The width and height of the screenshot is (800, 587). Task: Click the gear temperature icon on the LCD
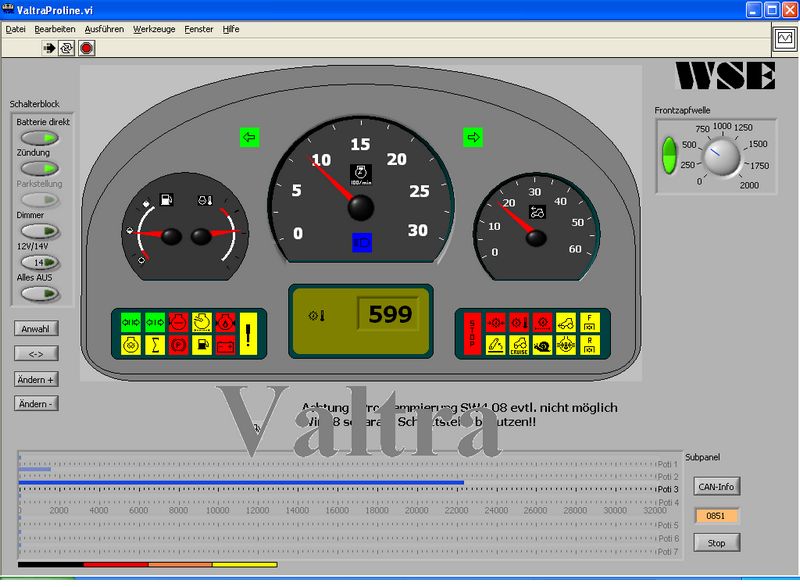[x=317, y=316]
